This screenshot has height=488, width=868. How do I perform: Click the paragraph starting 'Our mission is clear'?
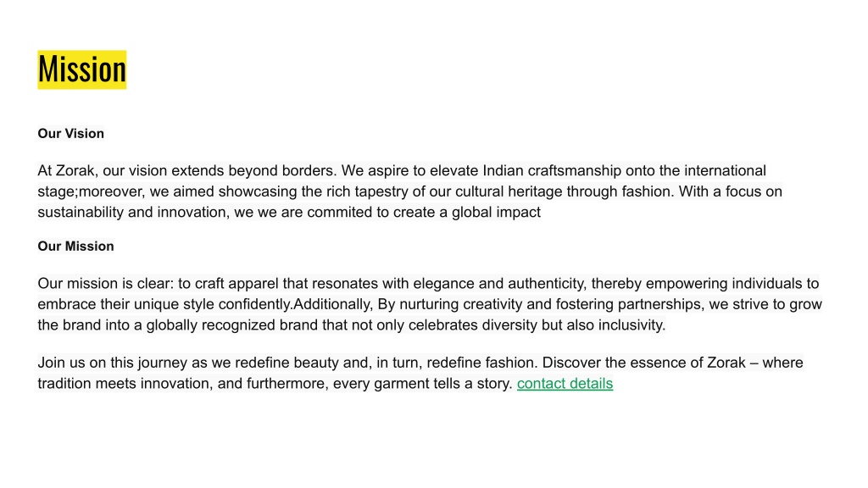click(430, 304)
